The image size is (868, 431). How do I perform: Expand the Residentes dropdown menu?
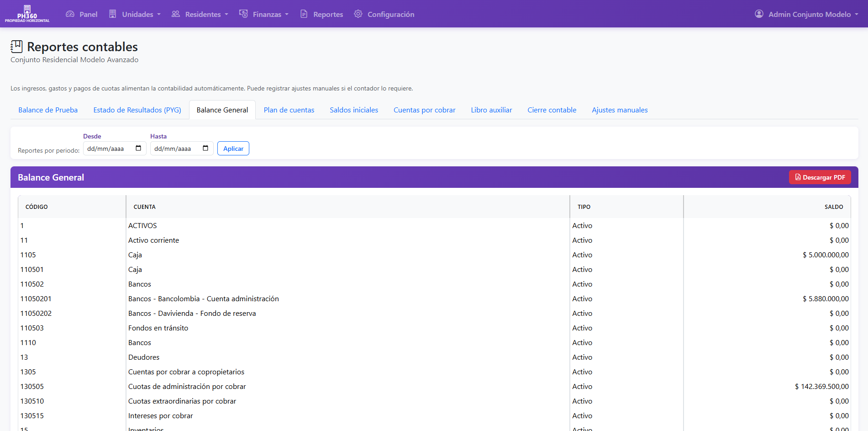[x=200, y=14]
